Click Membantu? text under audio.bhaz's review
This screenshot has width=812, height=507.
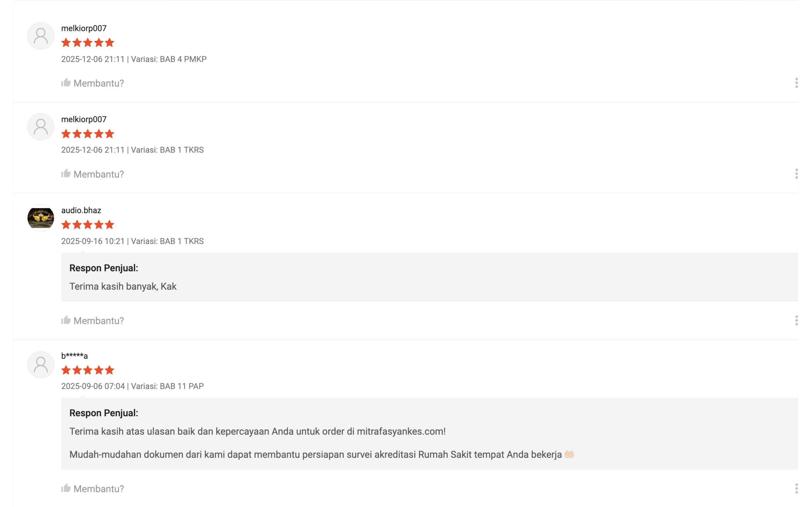point(99,320)
